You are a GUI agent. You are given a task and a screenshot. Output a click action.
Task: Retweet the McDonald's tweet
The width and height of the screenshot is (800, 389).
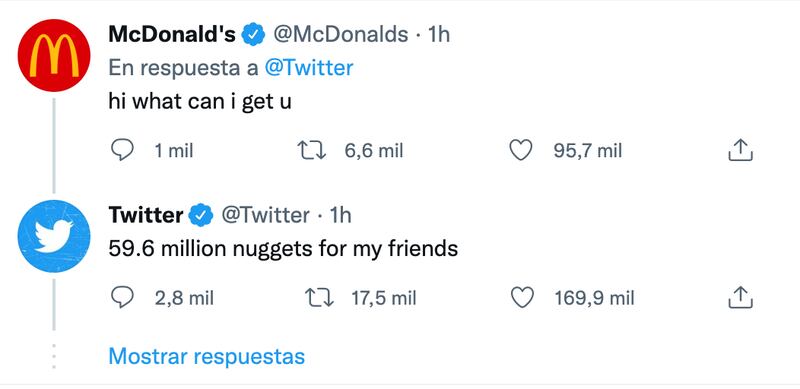pos(312,151)
